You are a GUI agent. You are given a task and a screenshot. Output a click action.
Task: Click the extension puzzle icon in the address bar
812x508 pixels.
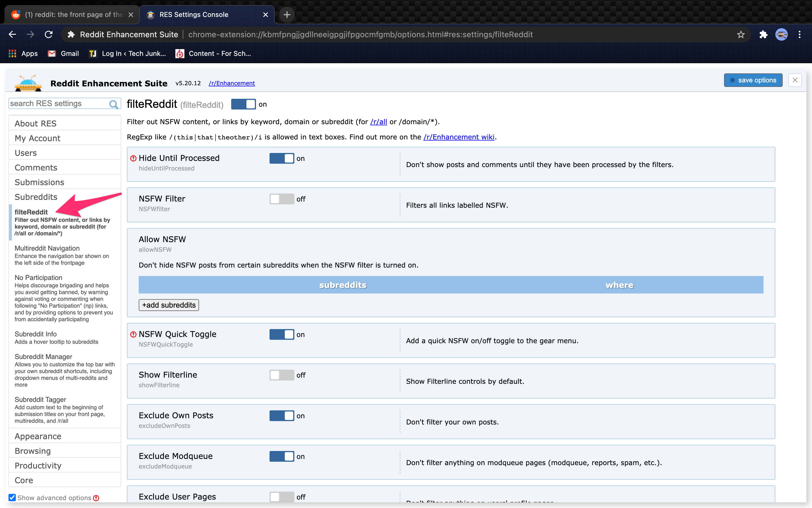click(71, 34)
